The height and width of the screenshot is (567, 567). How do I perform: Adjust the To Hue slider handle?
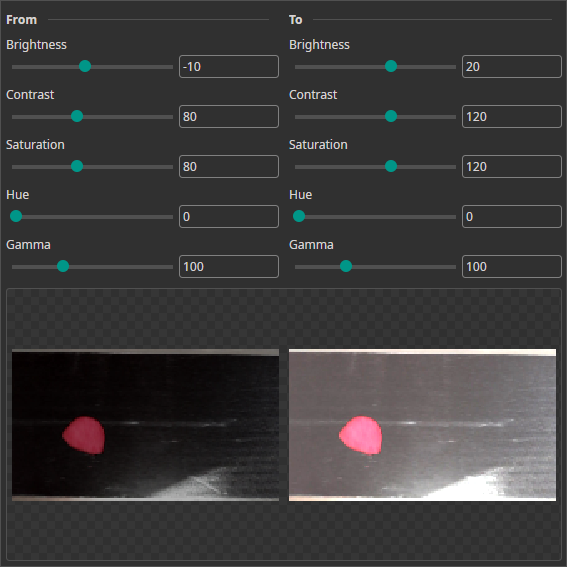coord(299,216)
